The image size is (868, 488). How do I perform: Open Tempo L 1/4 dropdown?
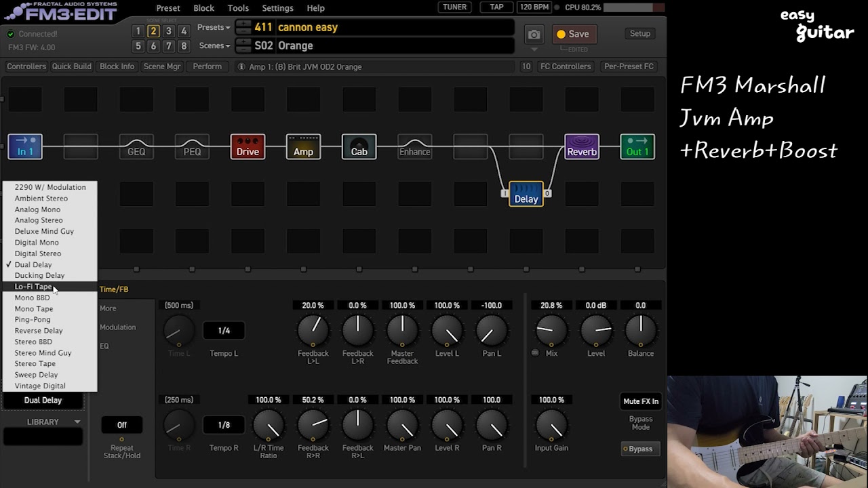tap(224, 331)
